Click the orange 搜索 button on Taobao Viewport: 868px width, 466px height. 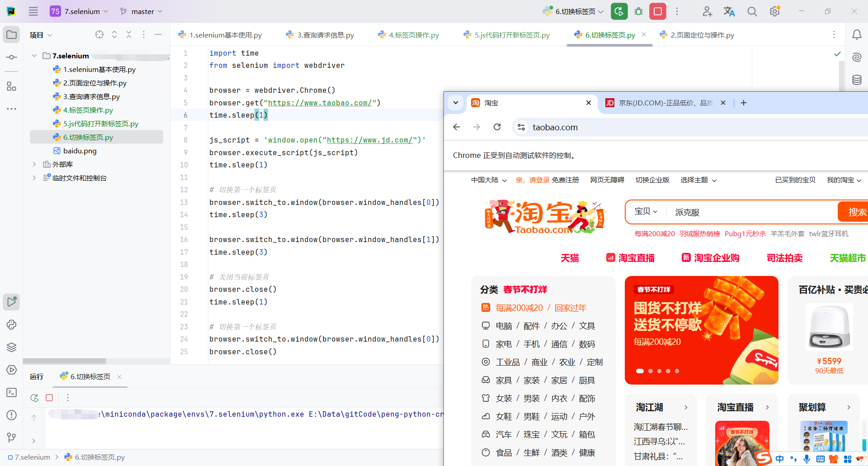point(853,212)
